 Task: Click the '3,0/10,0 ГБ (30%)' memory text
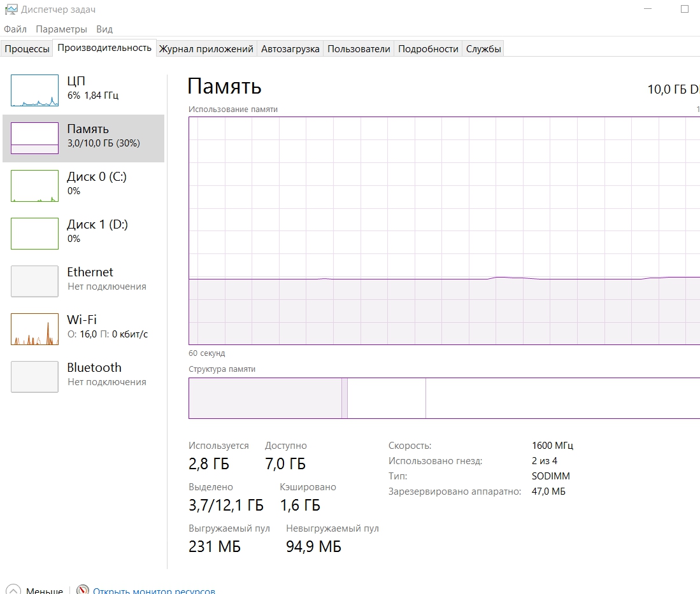coord(104,143)
